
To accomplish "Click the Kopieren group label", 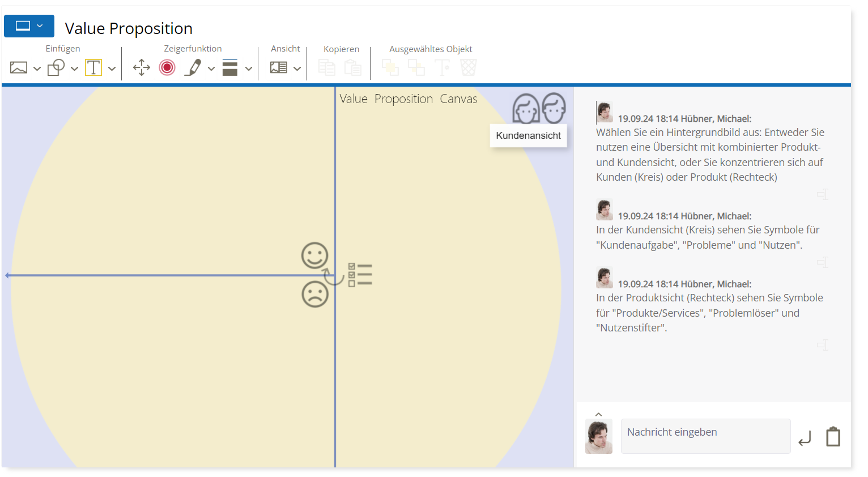I will 341,49.
